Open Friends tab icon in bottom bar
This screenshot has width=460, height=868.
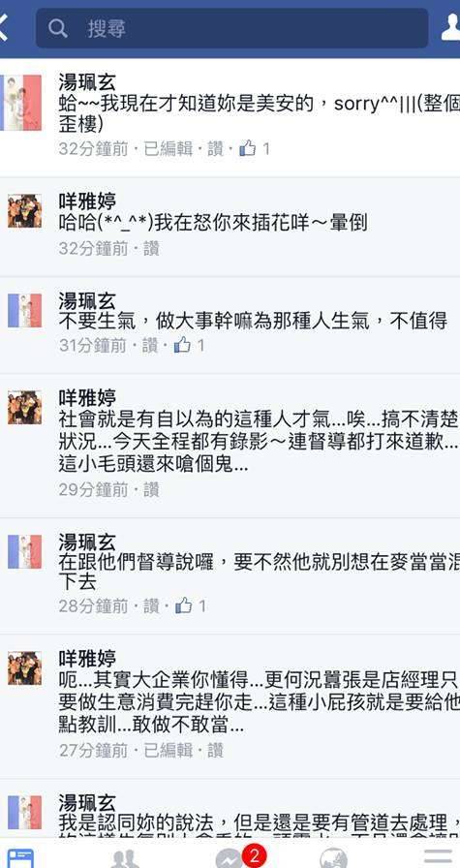(x=125, y=858)
